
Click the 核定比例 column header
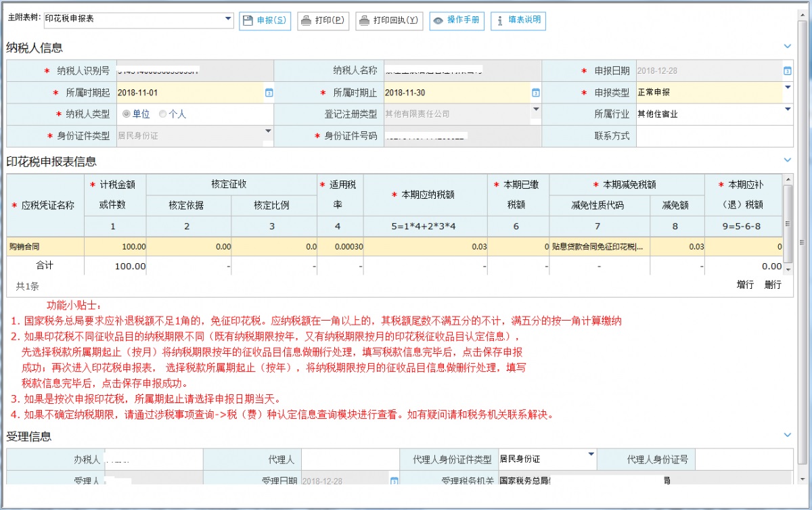[x=274, y=206]
